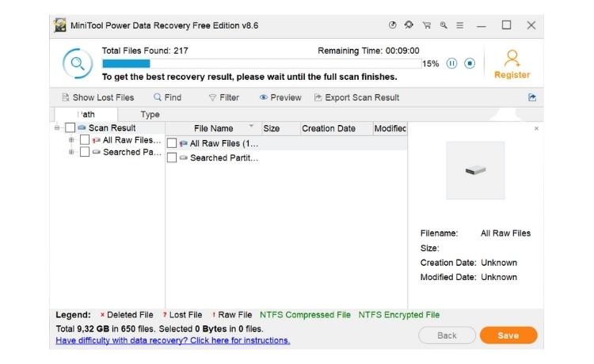Click Creation Date: Unknown in preview
This screenshot has height=364, width=594.
pos(469,263)
